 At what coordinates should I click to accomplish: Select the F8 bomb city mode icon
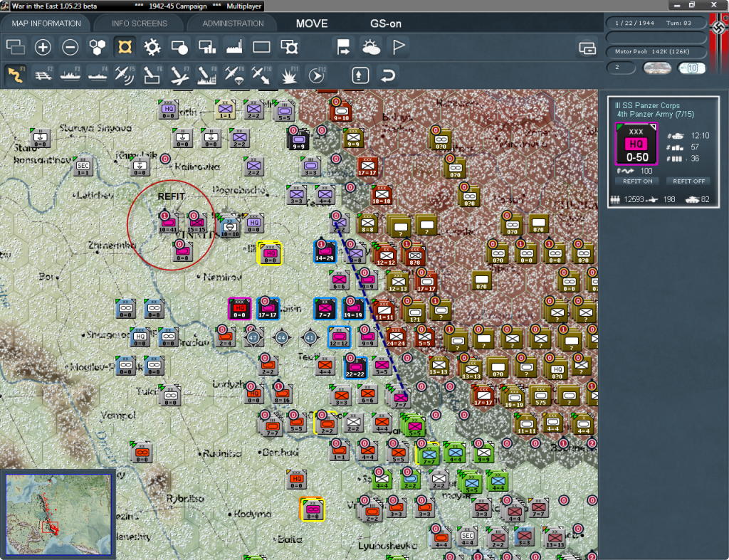(207, 75)
